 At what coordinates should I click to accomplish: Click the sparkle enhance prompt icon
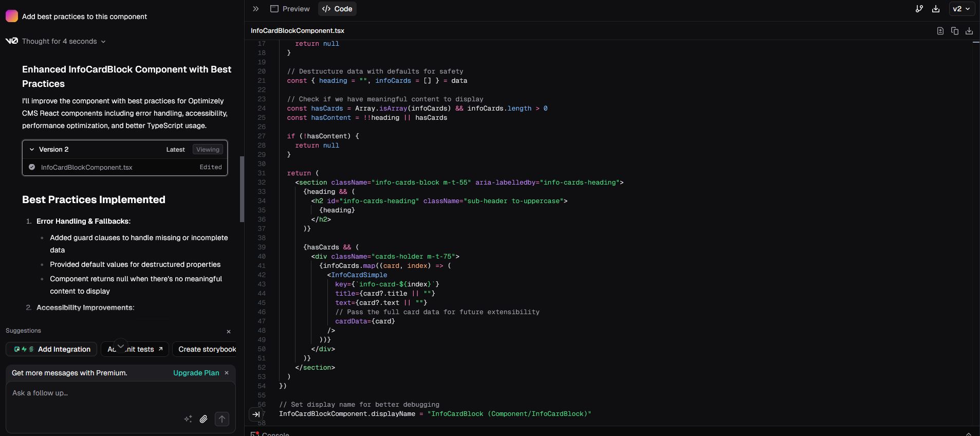pos(188,419)
